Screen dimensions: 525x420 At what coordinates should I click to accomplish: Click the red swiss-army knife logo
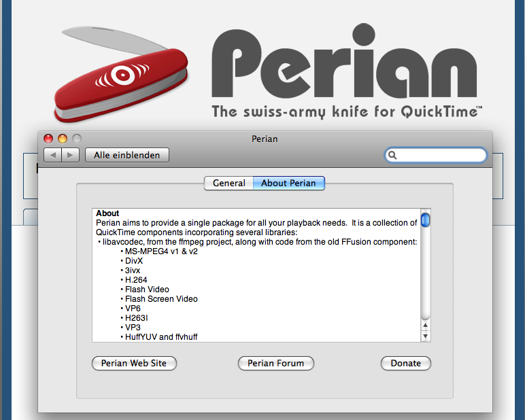click(121, 74)
